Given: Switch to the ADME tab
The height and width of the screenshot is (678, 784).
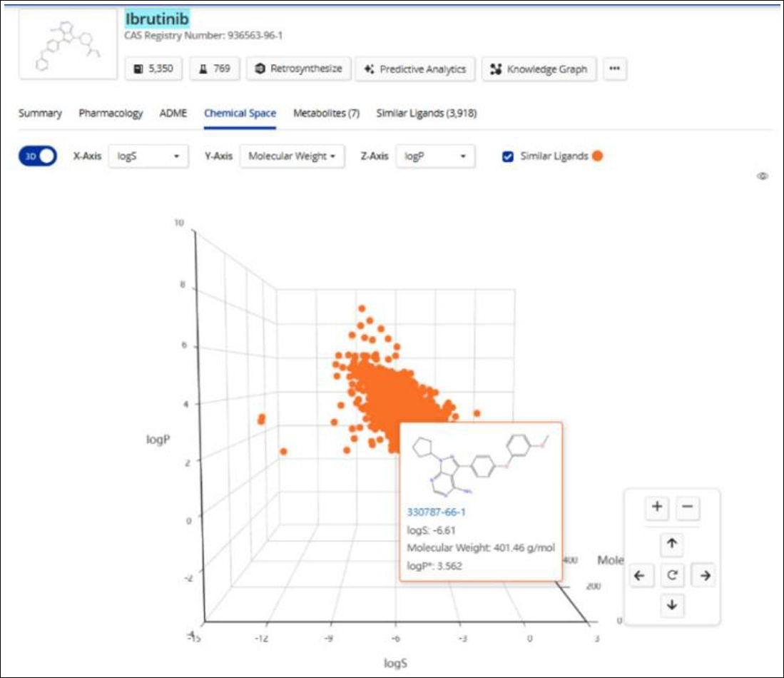Looking at the screenshot, I should [x=173, y=113].
